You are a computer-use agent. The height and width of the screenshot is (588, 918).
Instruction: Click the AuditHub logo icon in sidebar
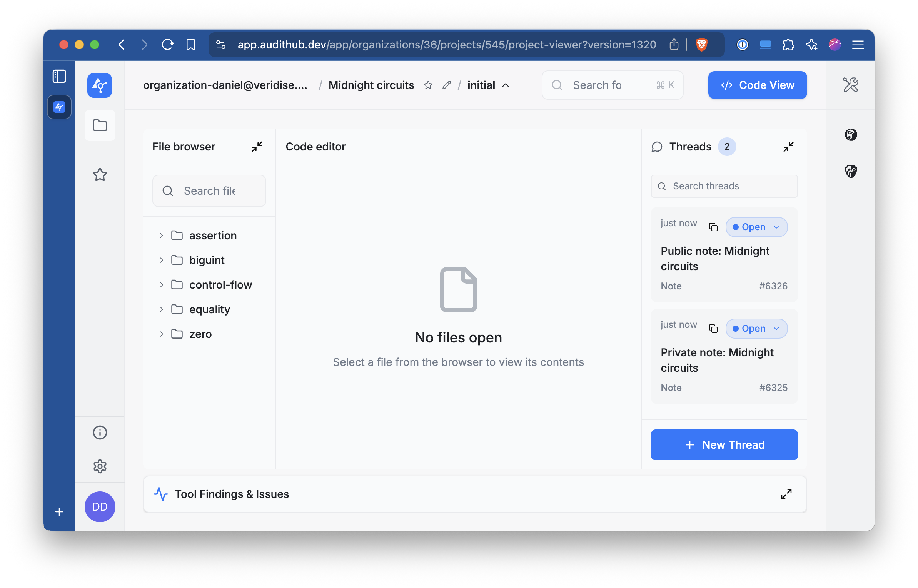pyautogui.click(x=100, y=85)
